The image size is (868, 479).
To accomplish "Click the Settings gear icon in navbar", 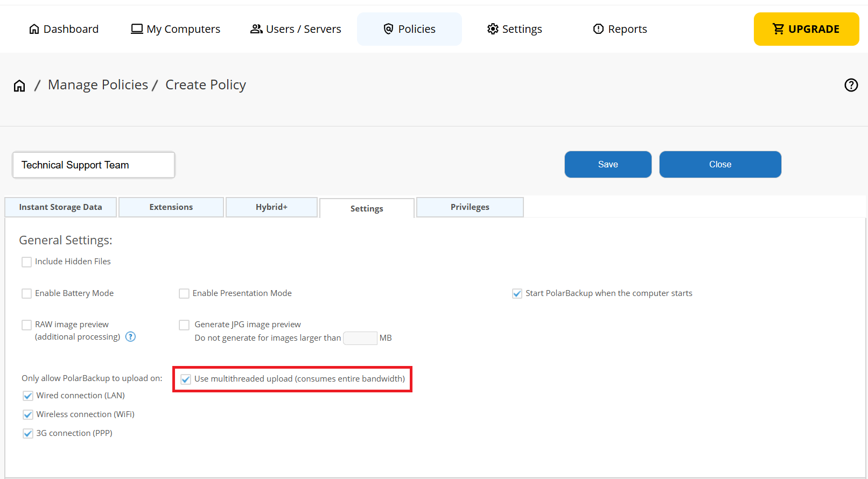I will (493, 29).
